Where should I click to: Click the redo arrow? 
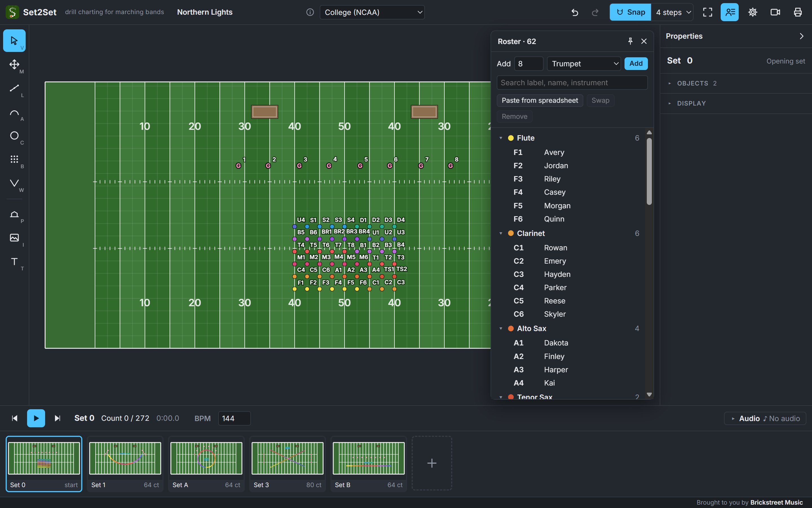click(x=595, y=12)
